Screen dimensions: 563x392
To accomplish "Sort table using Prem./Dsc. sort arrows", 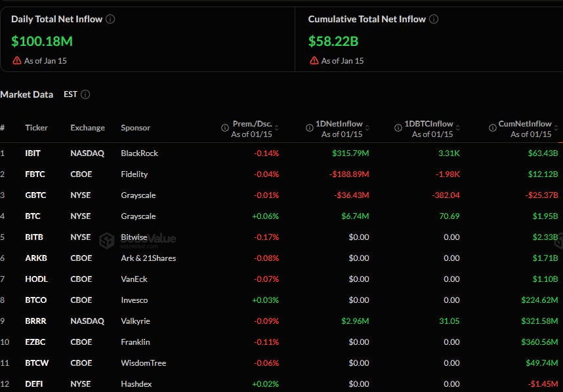I will coord(278,128).
